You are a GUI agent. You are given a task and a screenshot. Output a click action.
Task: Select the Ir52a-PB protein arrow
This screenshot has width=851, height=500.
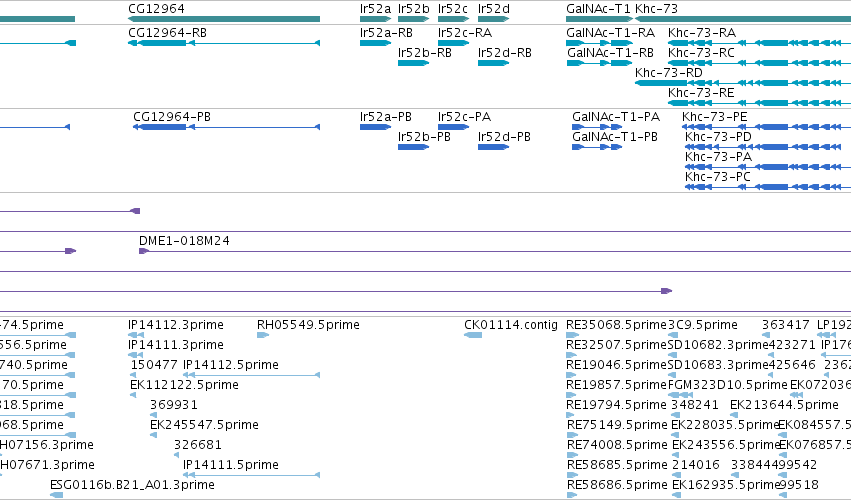(376, 127)
